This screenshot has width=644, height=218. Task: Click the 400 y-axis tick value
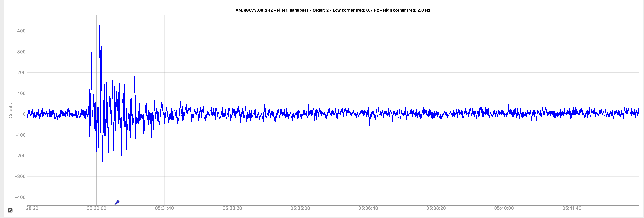[21, 31]
